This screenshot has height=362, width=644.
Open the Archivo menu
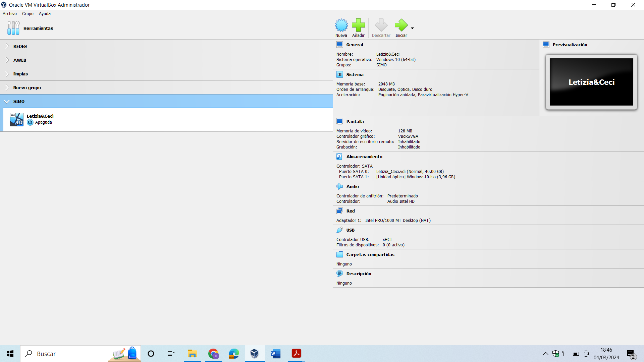(x=10, y=14)
